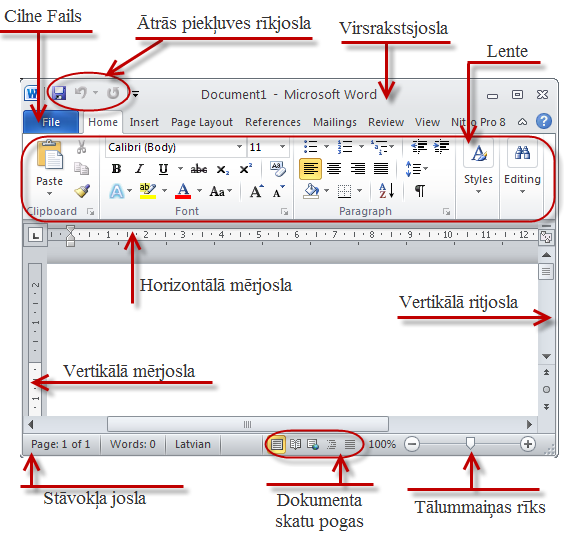This screenshot has width=571, height=533.
Task: Apply strikethrough with the abc icon
Action: pos(199,169)
